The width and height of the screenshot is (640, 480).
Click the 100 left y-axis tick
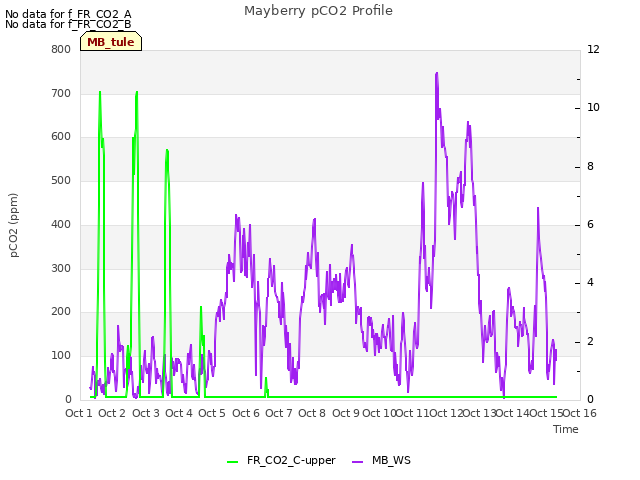[61, 356]
